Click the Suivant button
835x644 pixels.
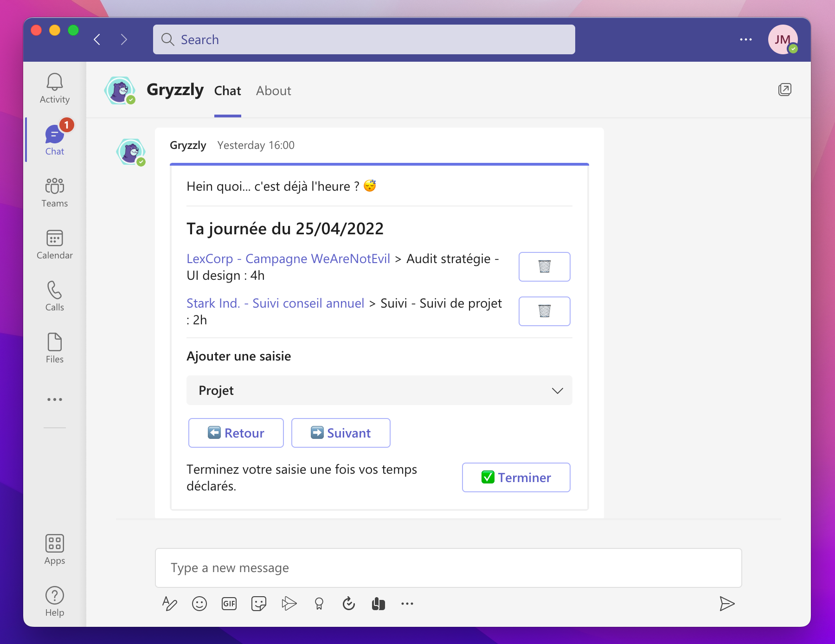[340, 433]
